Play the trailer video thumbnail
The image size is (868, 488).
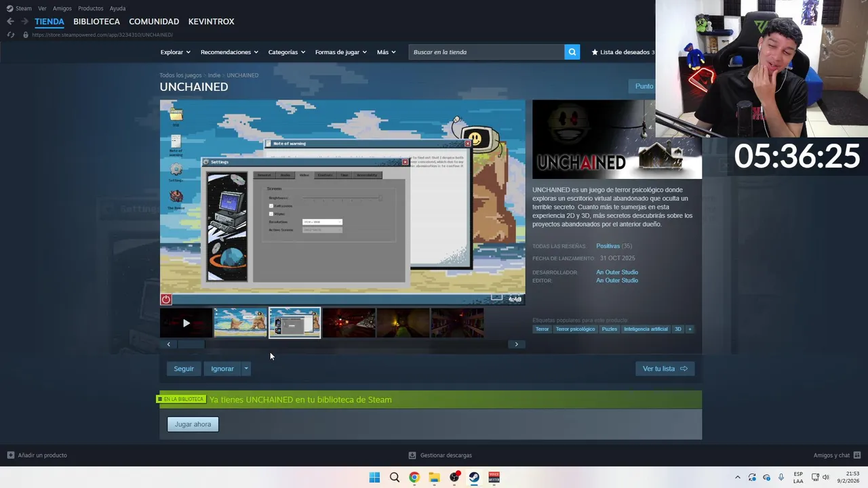click(x=186, y=323)
